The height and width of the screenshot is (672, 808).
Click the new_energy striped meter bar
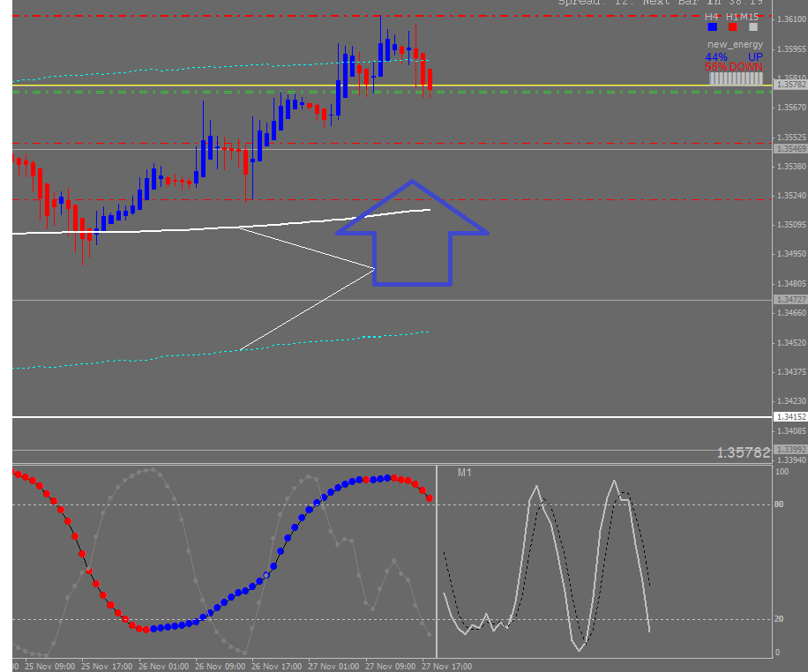click(x=736, y=78)
